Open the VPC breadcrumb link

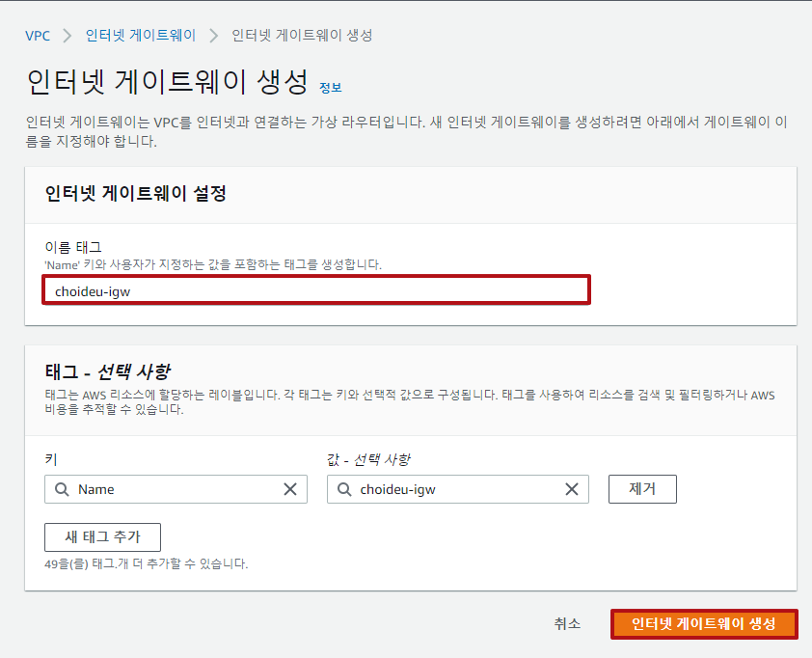[38, 36]
